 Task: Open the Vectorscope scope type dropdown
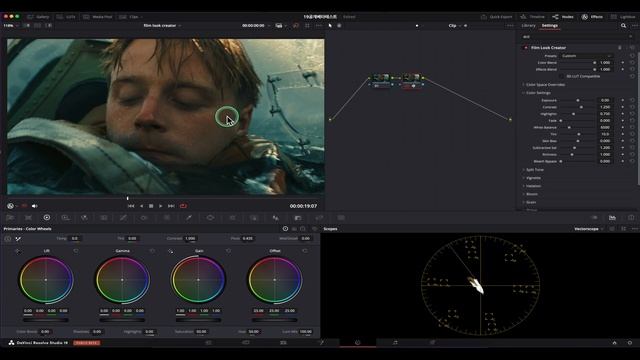click(589, 229)
